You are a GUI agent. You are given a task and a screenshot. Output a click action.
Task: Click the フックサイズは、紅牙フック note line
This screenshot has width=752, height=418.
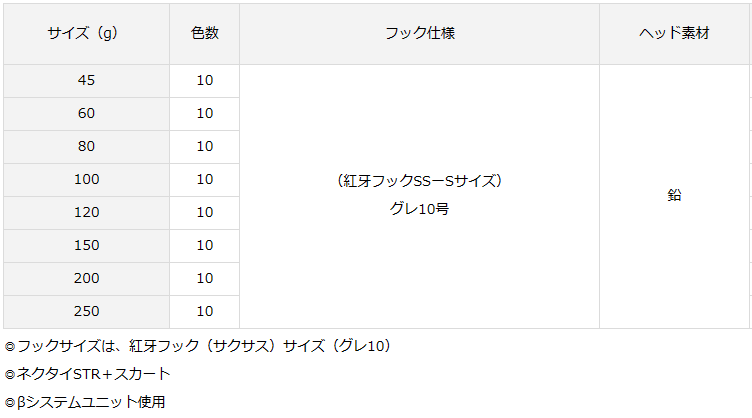198,346
